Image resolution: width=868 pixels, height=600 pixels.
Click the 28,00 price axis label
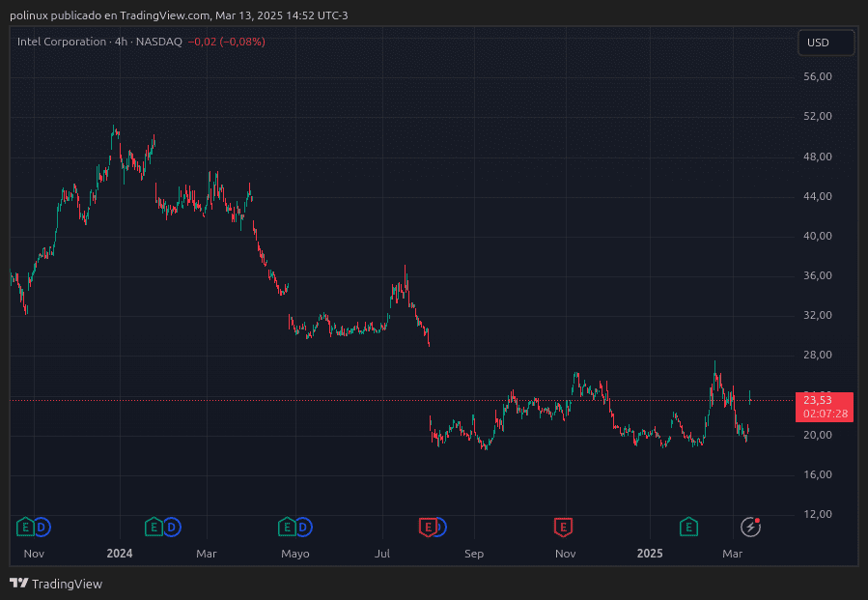(818, 356)
